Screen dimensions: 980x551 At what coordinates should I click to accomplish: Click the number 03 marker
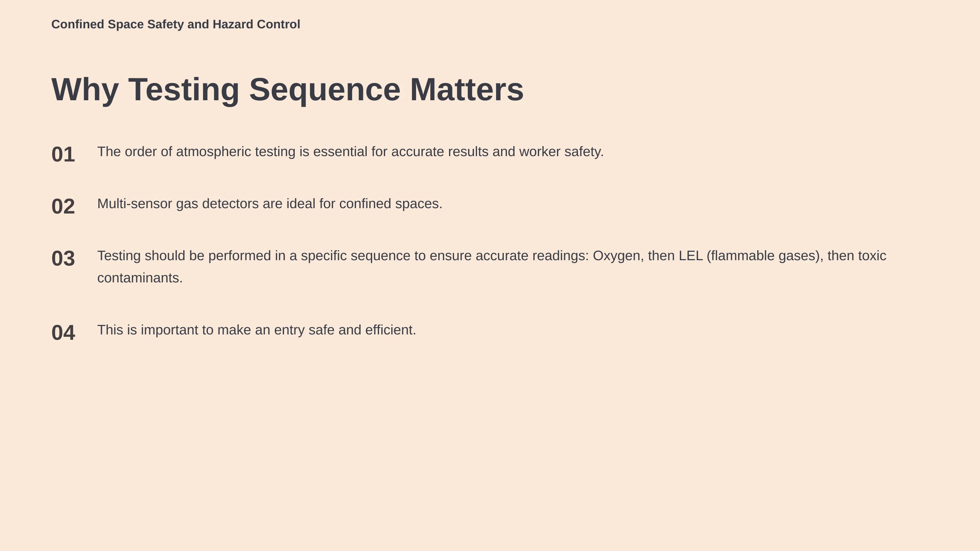63,259
